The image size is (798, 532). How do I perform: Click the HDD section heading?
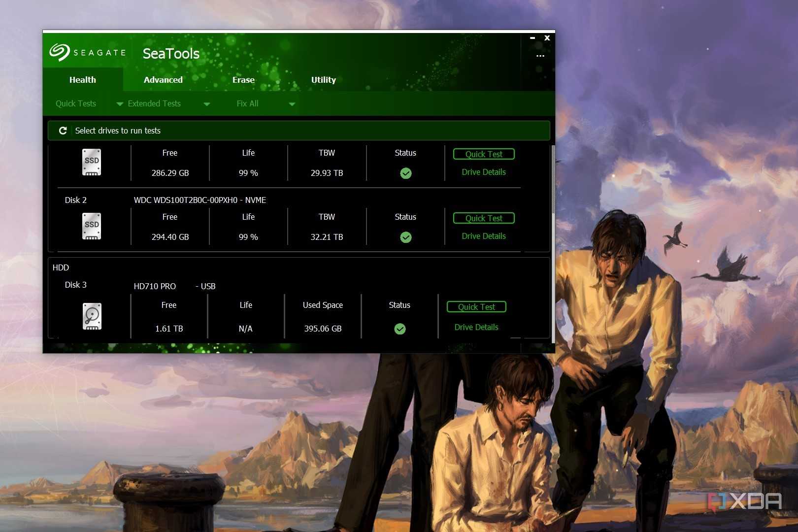pos(61,267)
